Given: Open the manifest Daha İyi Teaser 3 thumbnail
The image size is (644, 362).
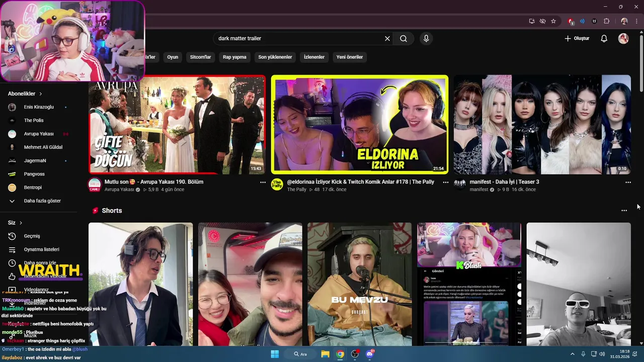Looking at the screenshot, I should point(542,124).
